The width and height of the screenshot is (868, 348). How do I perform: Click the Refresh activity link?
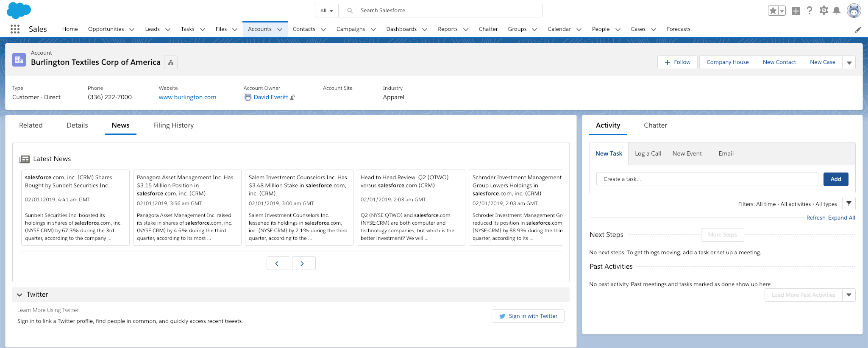[816, 218]
